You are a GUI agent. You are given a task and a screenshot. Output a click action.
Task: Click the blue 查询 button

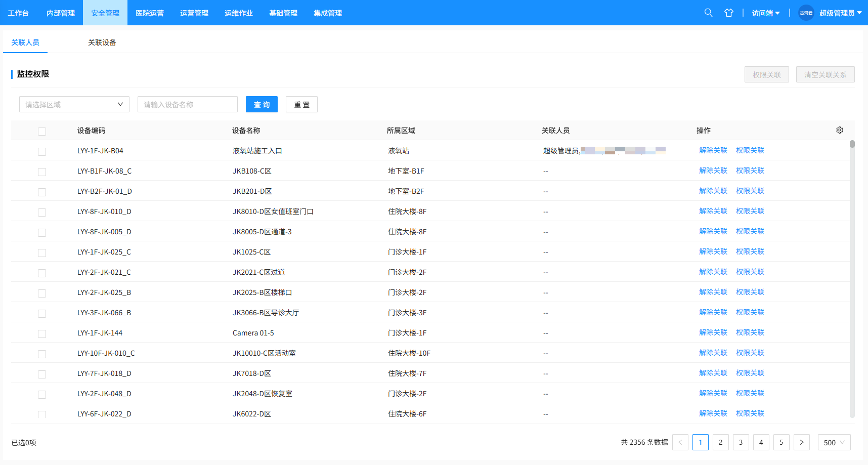[262, 104]
